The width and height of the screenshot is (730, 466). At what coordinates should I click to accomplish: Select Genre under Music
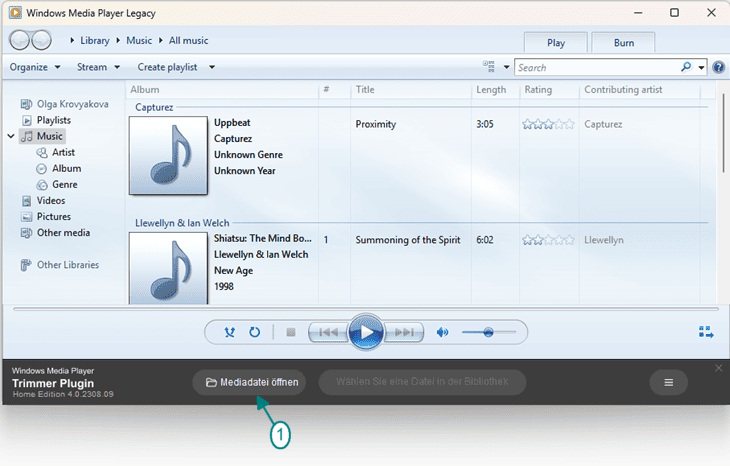[x=57, y=185]
